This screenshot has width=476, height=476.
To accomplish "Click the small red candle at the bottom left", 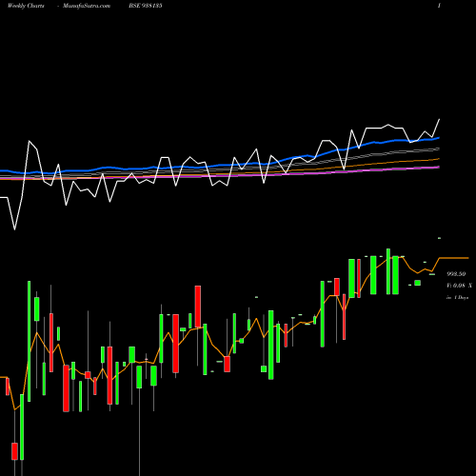I will [14, 451].
